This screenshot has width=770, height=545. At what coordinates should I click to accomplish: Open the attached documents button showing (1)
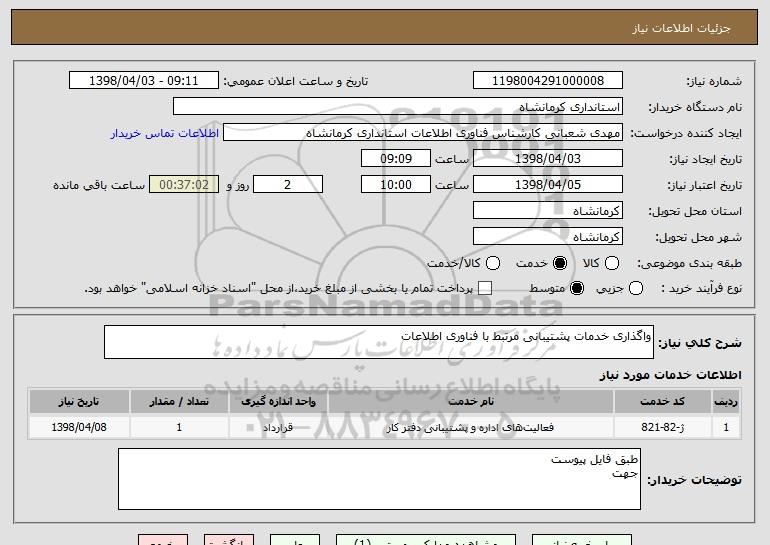[x=426, y=540]
